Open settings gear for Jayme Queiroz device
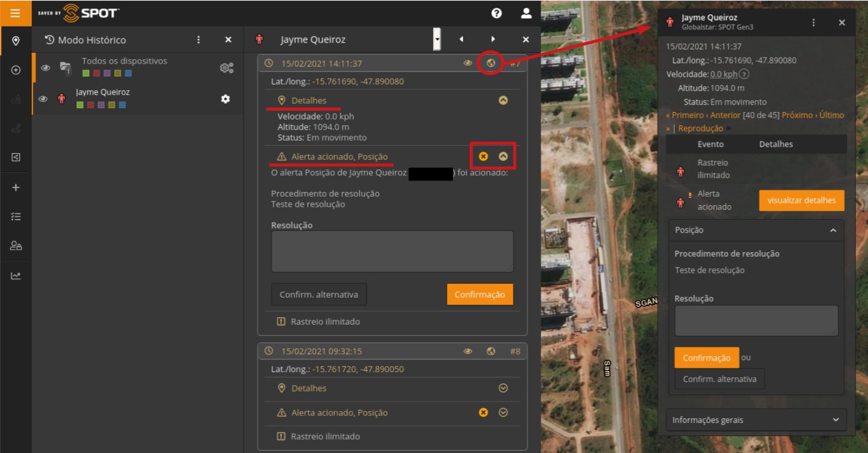This screenshot has width=868, height=453. click(226, 99)
